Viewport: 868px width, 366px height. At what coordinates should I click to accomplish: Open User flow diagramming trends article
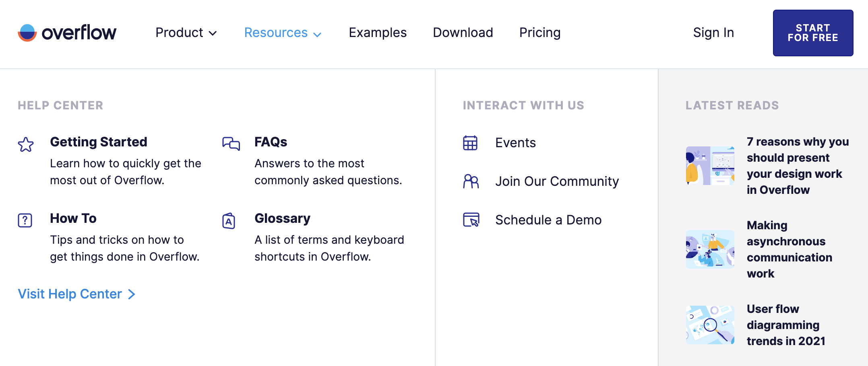786,325
